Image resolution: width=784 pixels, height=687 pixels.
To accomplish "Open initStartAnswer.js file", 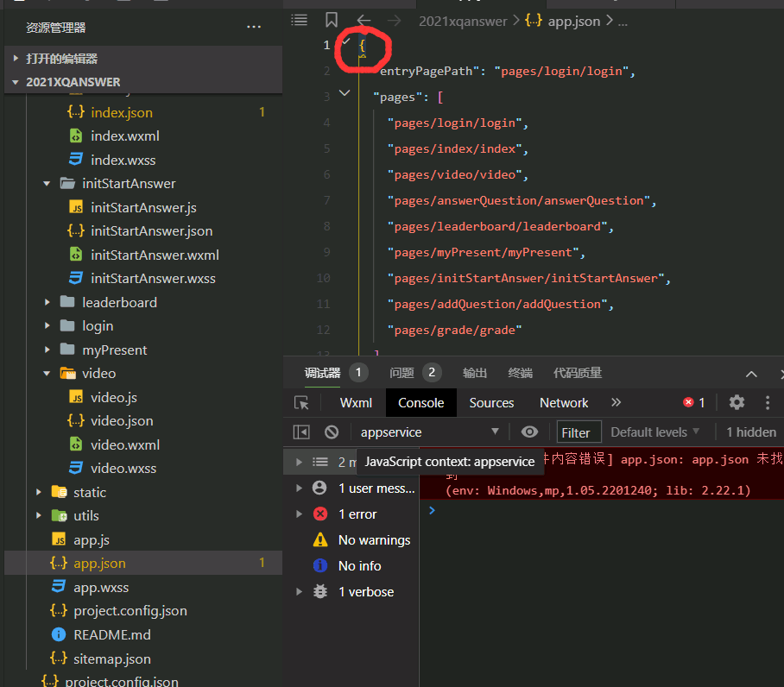I will coord(143,207).
